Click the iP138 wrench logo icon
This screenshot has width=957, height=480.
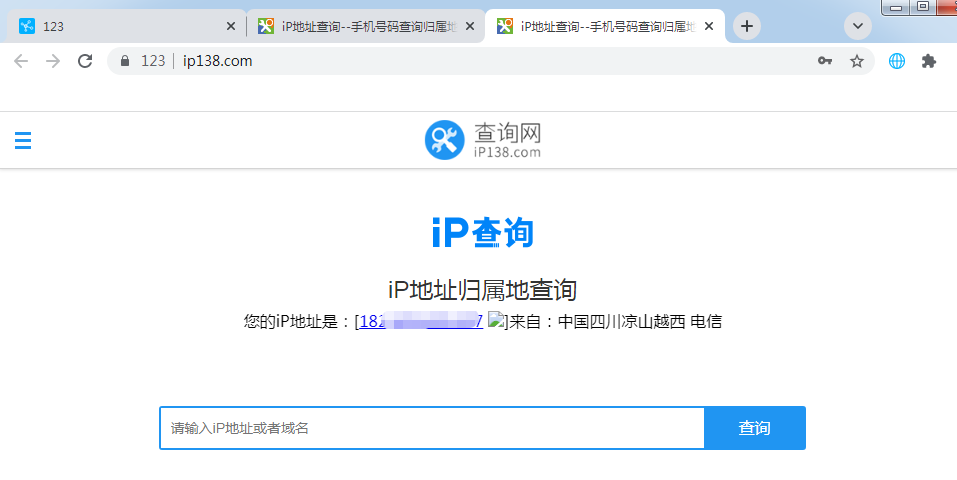tap(444, 140)
